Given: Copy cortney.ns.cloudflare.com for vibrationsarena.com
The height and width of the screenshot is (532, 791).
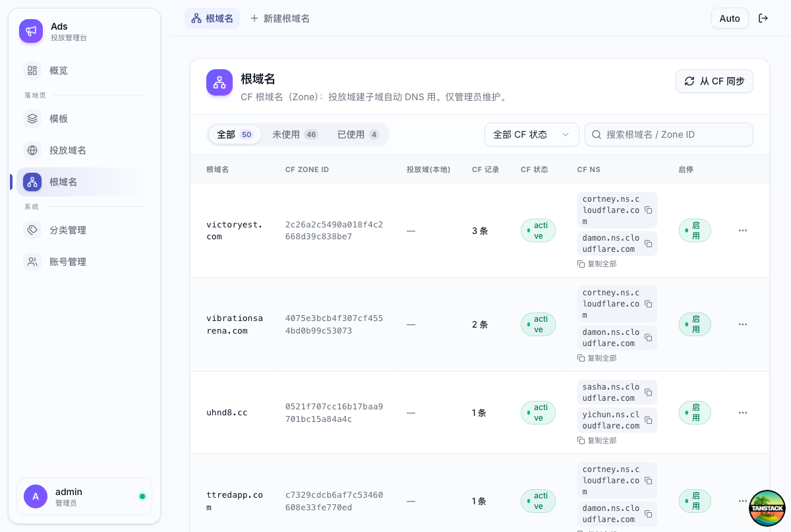Looking at the screenshot, I should (x=648, y=305).
